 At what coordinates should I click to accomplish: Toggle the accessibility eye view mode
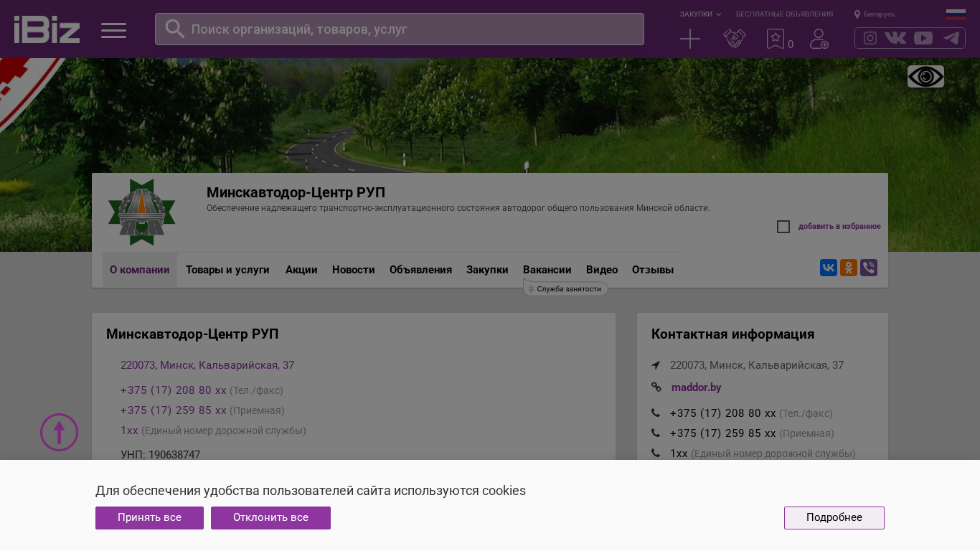coord(925,77)
